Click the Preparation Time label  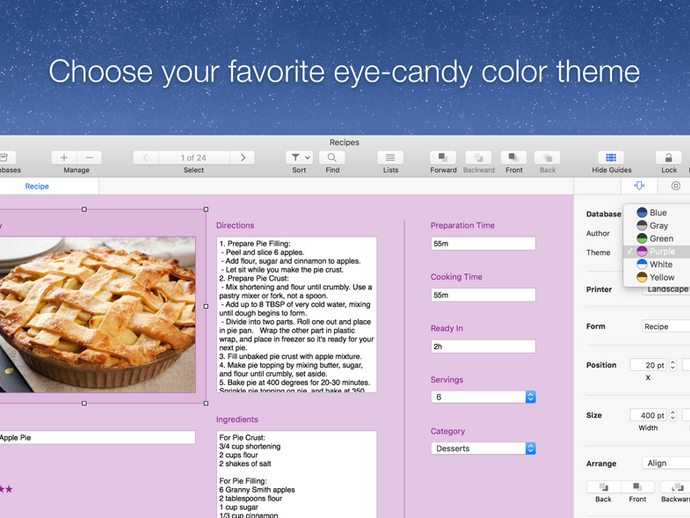[462, 225]
